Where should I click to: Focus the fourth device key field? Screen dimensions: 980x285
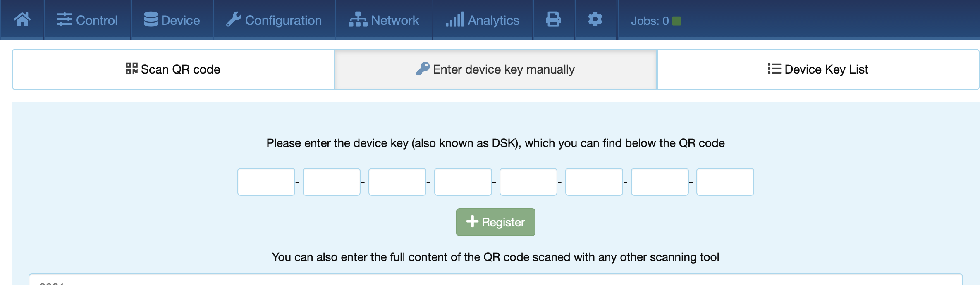coord(463,182)
